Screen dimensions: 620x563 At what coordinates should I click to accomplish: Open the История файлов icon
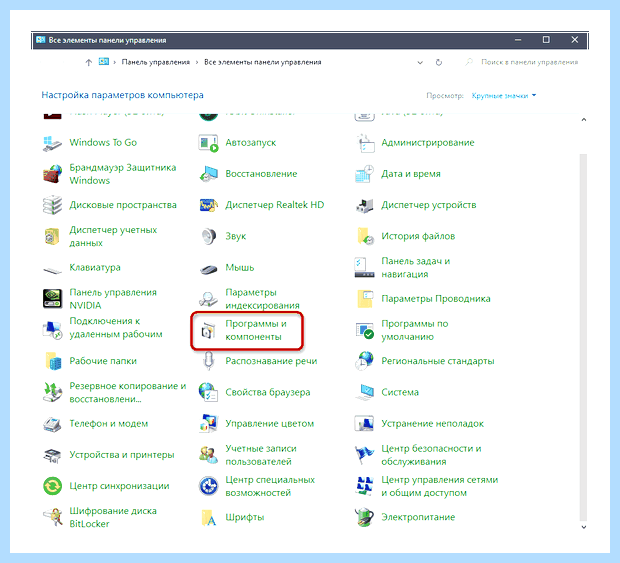[x=365, y=236]
